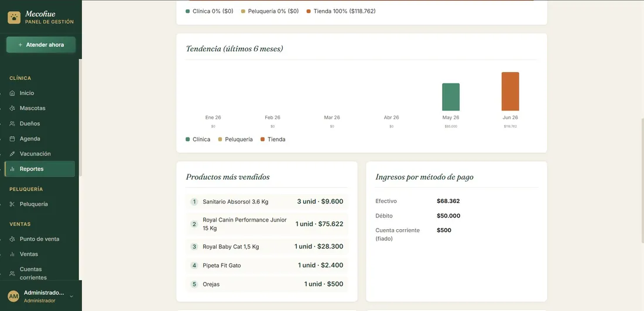644x311 pixels.
Task: Click the orange Jun 26 bar
Action: [x=510, y=92]
